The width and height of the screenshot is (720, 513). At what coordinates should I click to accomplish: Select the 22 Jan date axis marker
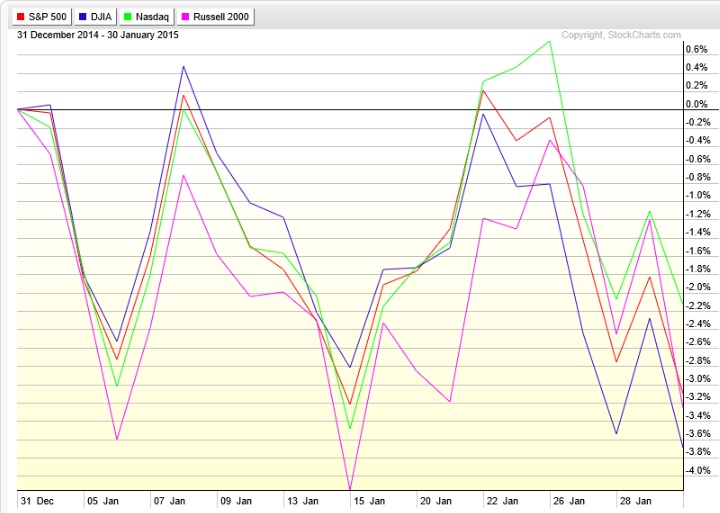click(x=502, y=501)
